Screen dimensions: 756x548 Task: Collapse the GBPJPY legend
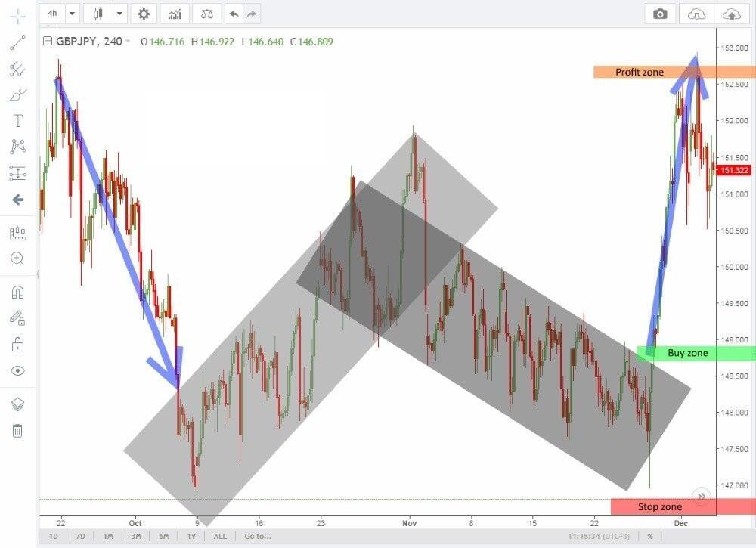(48, 42)
